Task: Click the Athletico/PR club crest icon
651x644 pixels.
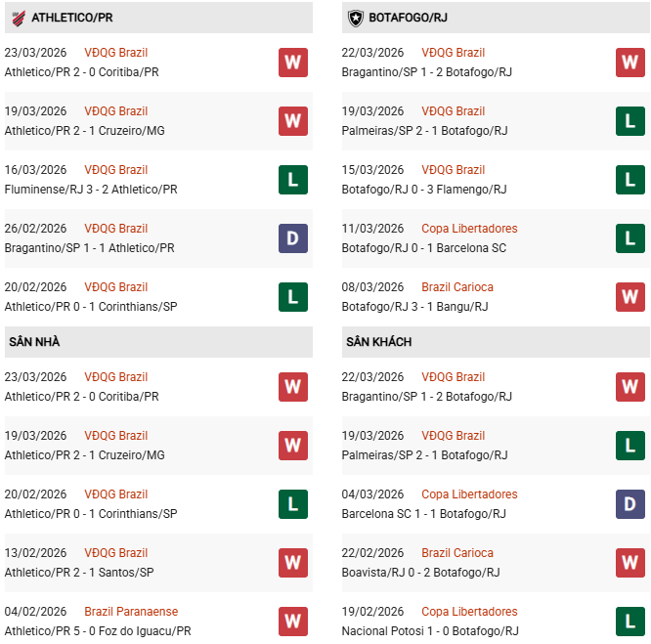Action: pos(19,18)
